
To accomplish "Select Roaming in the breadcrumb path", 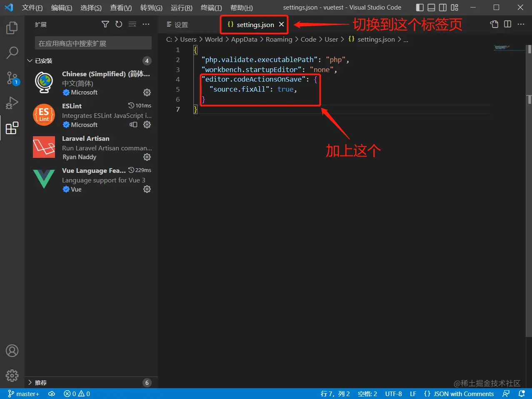I will pyautogui.click(x=279, y=39).
